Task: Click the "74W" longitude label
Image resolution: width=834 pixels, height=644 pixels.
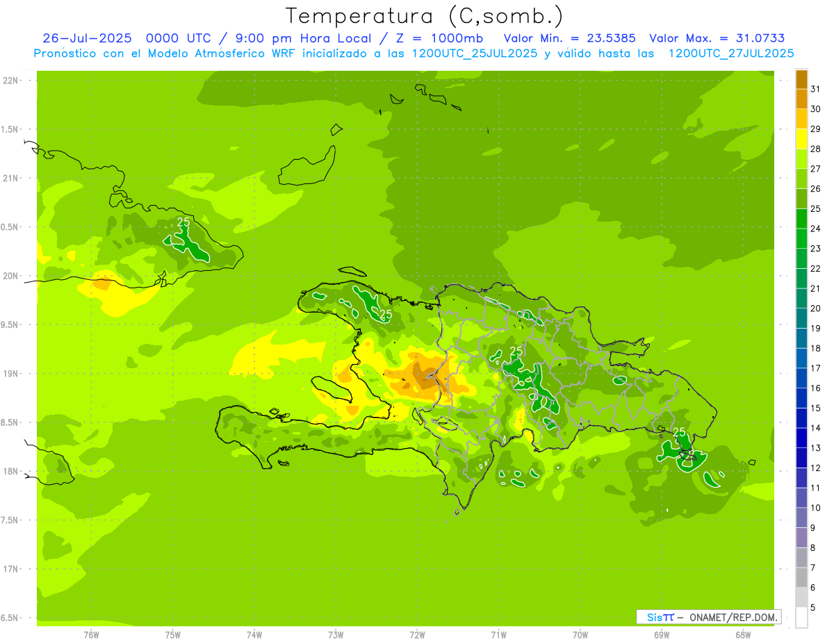Action: [254, 634]
